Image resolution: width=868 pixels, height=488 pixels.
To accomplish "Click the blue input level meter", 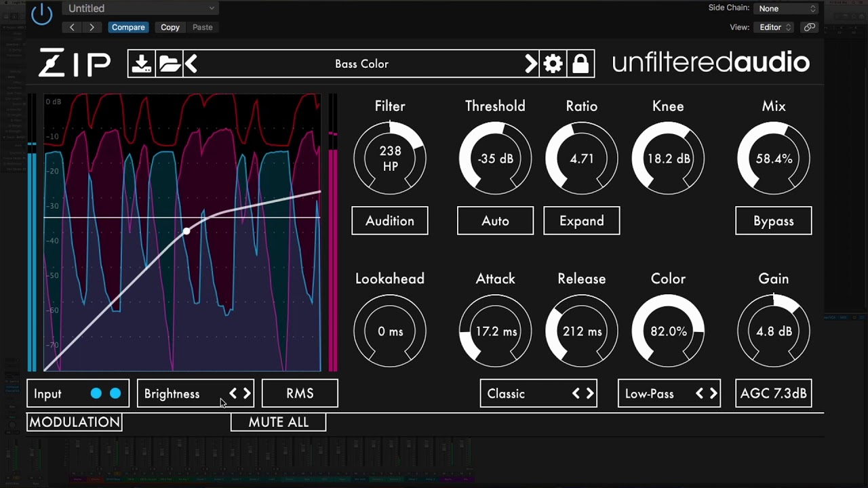I will [x=32, y=232].
